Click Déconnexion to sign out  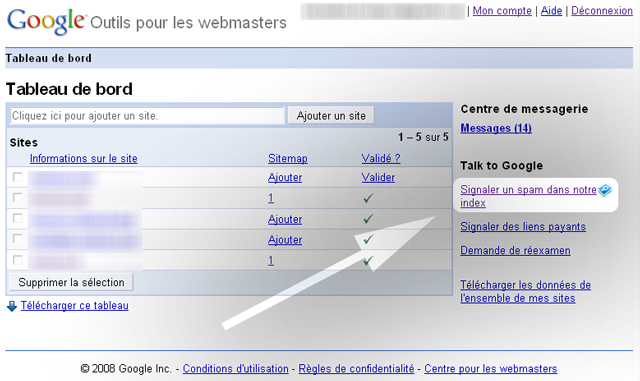click(x=602, y=11)
